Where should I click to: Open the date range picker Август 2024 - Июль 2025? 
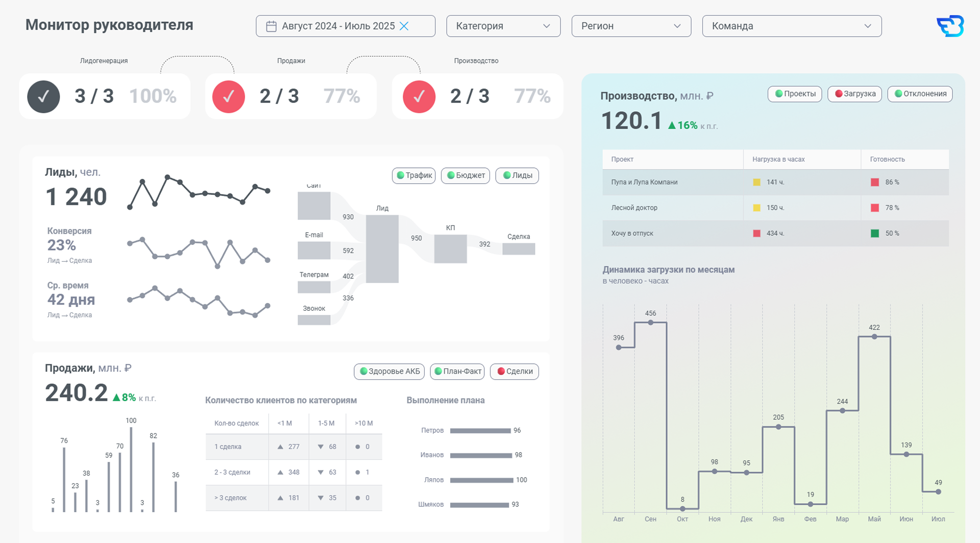tap(346, 26)
